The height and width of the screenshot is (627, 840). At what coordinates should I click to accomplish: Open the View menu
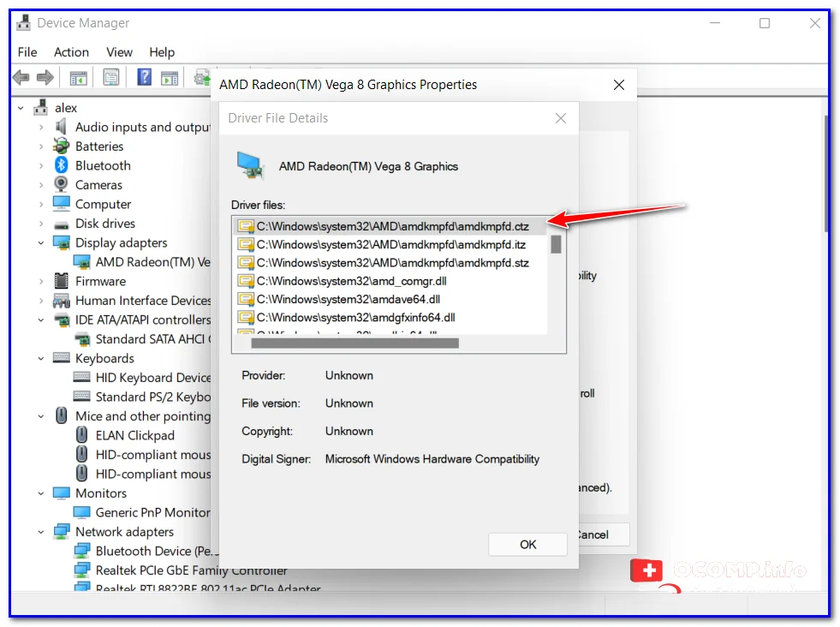pos(119,52)
